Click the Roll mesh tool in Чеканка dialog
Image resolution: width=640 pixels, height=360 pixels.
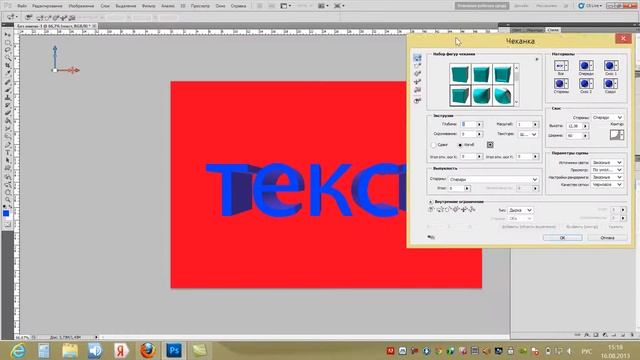click(417, 66)
